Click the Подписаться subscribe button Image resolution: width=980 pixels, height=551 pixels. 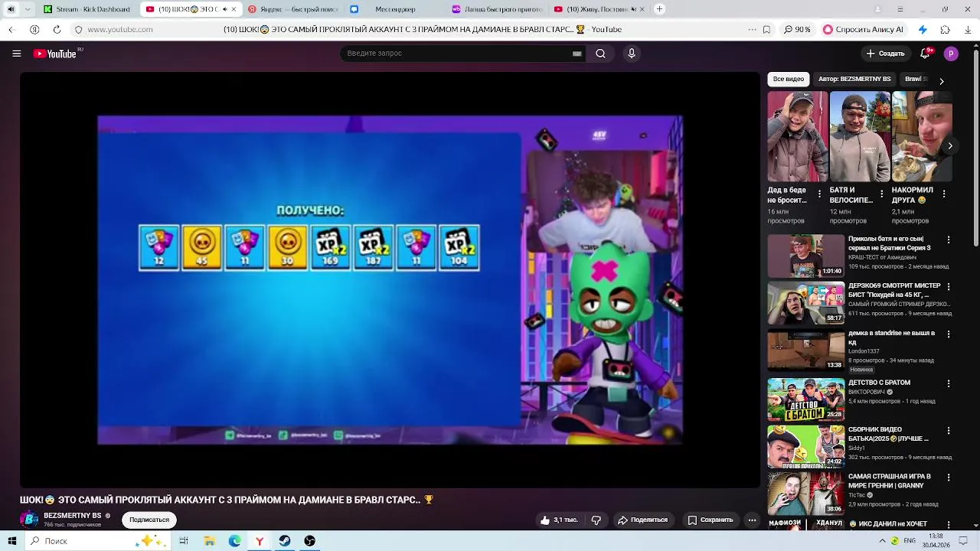(149, 520)
